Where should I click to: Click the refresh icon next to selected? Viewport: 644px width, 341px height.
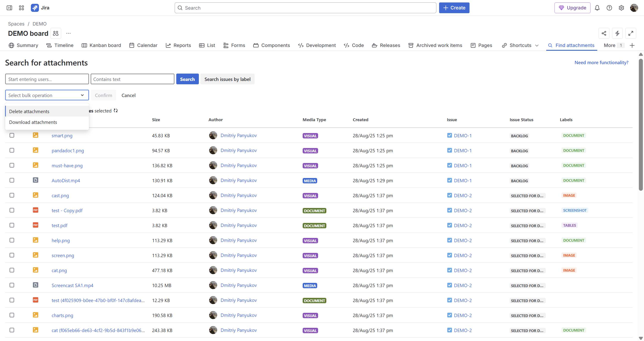[x=115, y=111]
